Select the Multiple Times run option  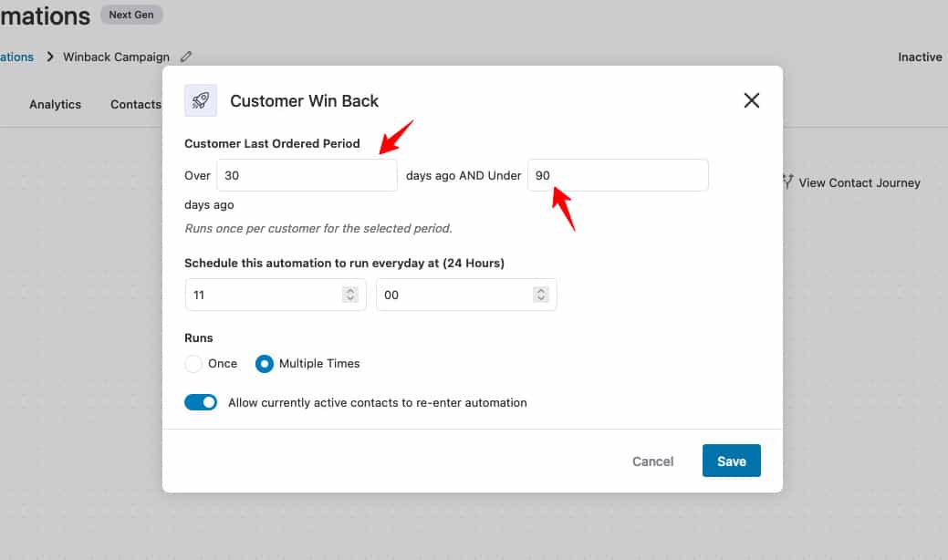click(x=264, y=363)
